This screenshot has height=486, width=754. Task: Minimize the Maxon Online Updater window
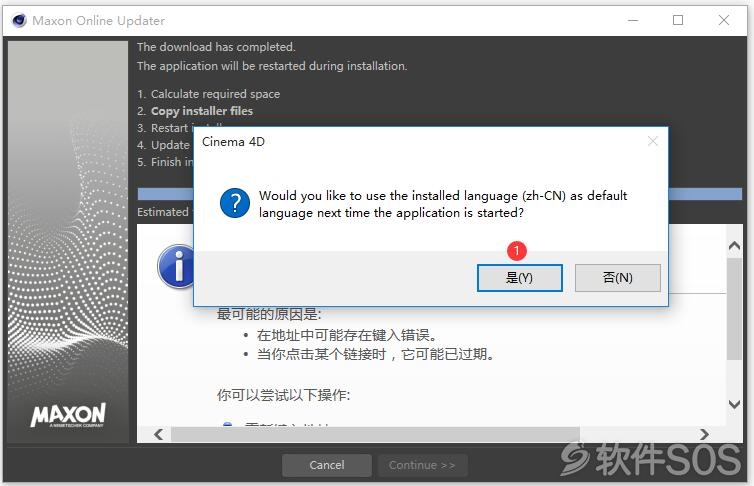(x=633, y=20)
